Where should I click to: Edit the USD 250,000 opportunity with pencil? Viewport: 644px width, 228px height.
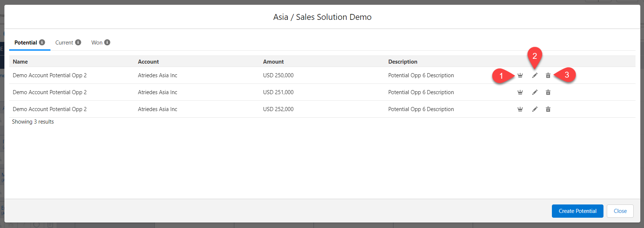click(x=535, y=75)
